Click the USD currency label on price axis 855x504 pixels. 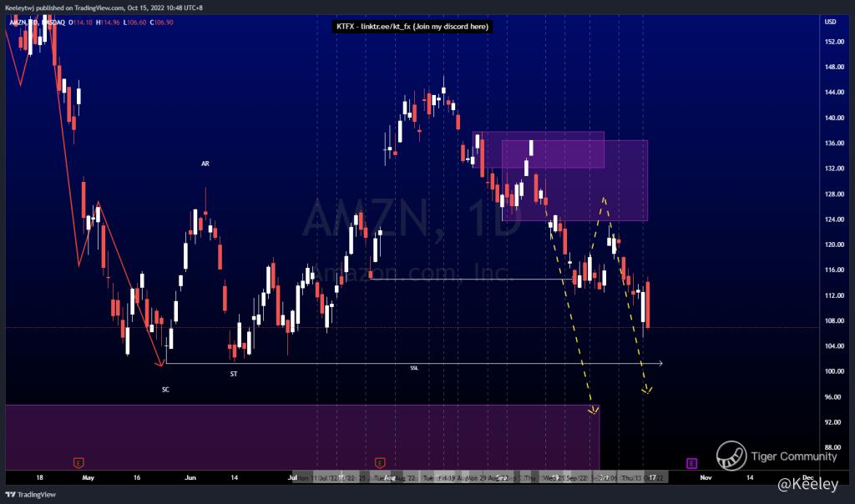click(831, 22)
